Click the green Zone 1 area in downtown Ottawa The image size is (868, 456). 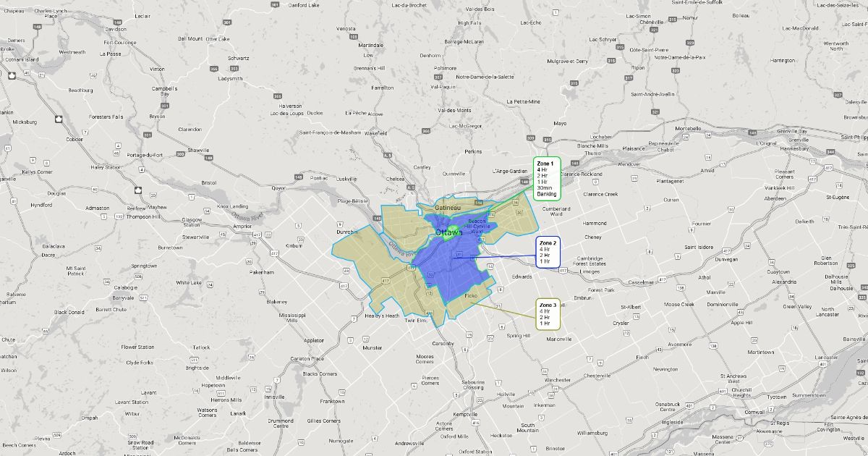coord(454,231)
